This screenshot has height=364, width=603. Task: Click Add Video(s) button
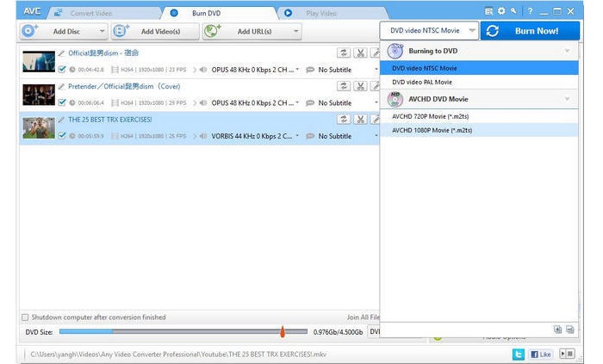point(155,31)
